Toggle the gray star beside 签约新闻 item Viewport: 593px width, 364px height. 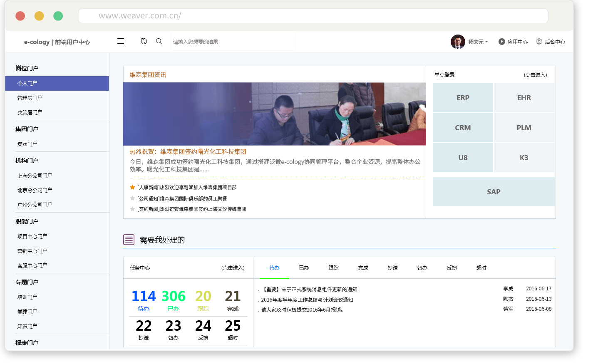[132, 209]
